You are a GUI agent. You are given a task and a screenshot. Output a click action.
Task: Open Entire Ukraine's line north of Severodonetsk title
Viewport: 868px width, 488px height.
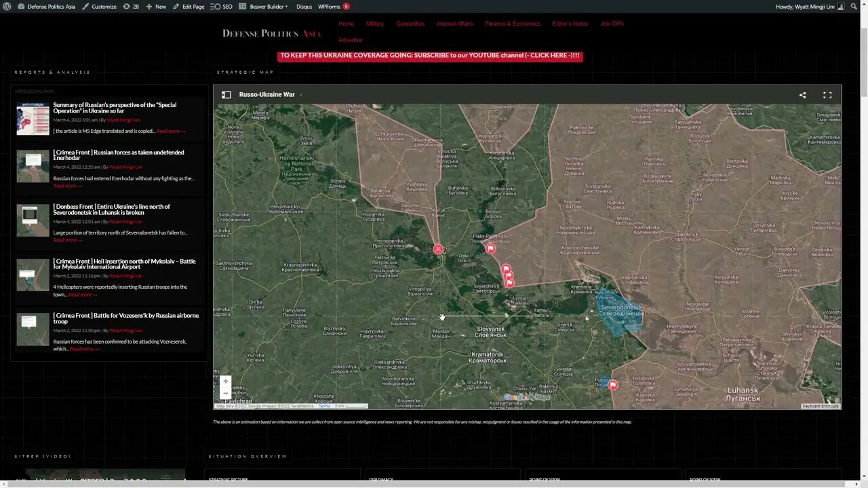tap(112, 209)
